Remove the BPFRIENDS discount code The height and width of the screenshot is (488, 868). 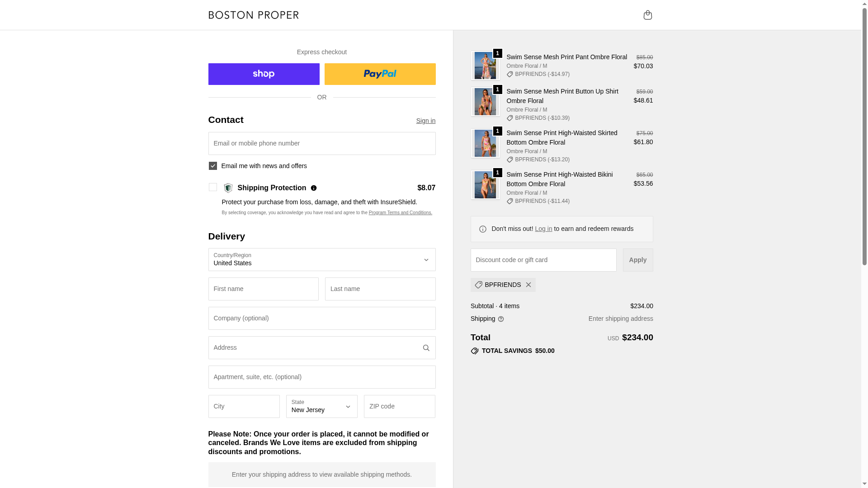[528, 285]
